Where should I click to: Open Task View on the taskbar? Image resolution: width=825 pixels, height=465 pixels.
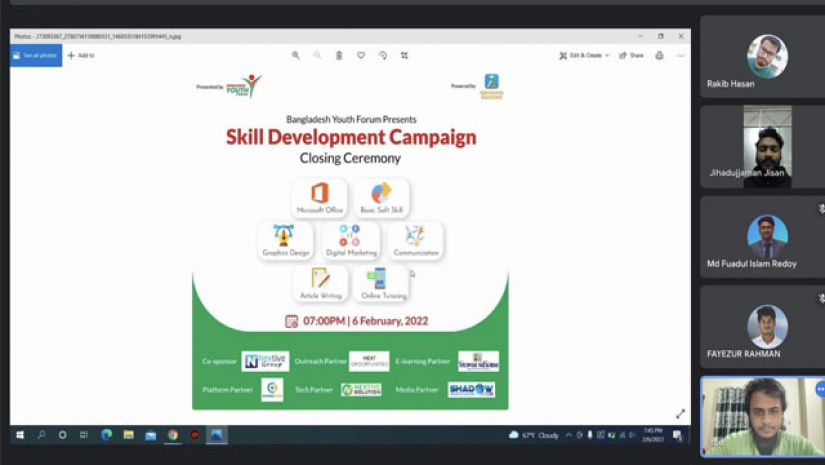[84, 435]
